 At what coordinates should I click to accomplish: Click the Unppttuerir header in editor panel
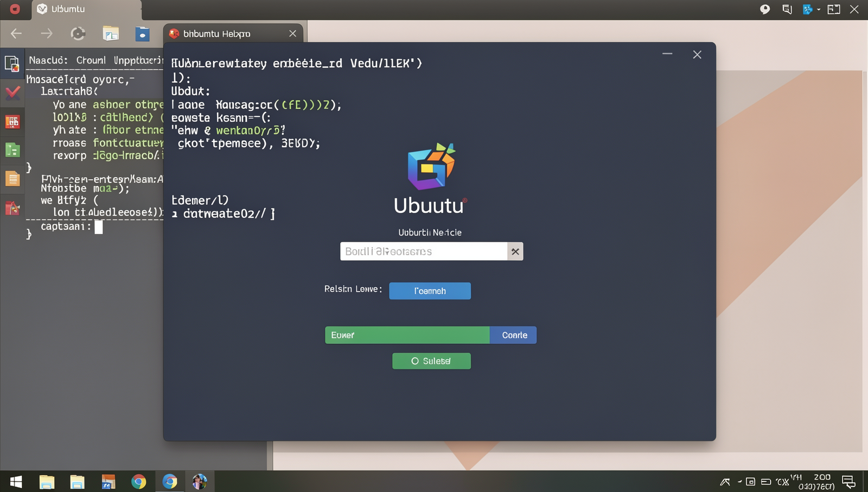click(138, 60)
